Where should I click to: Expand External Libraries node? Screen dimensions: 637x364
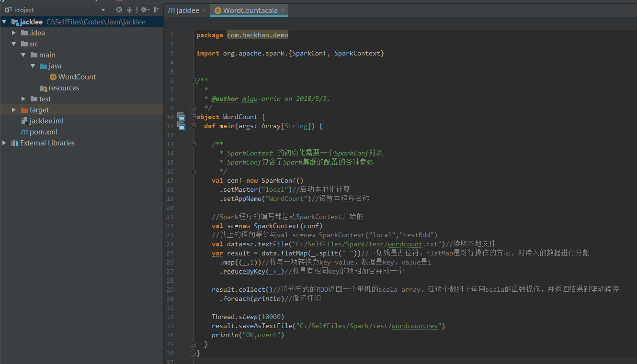click(5, 143)
